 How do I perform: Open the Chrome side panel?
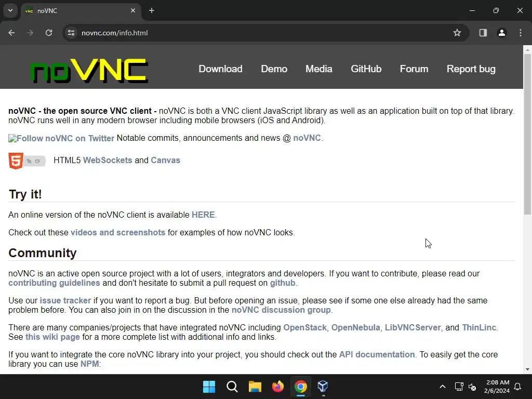point(483,33)
